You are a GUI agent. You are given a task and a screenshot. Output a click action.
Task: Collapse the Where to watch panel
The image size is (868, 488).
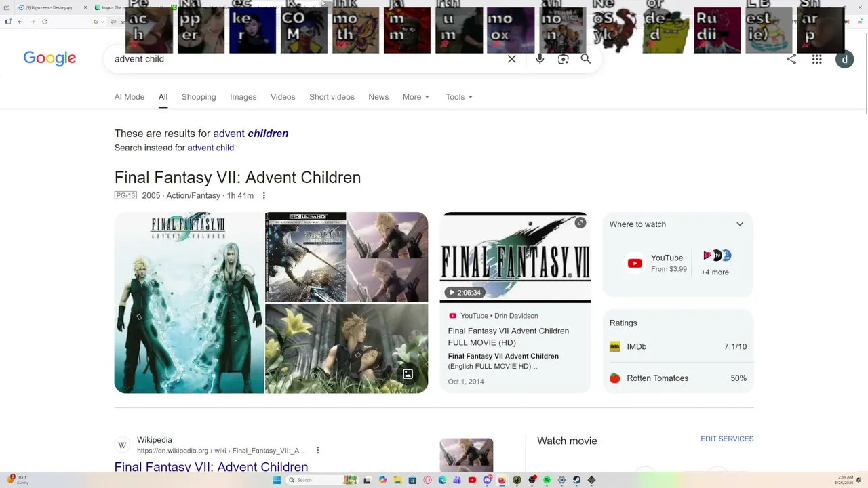pyautogui.click(x=740, y=224)
